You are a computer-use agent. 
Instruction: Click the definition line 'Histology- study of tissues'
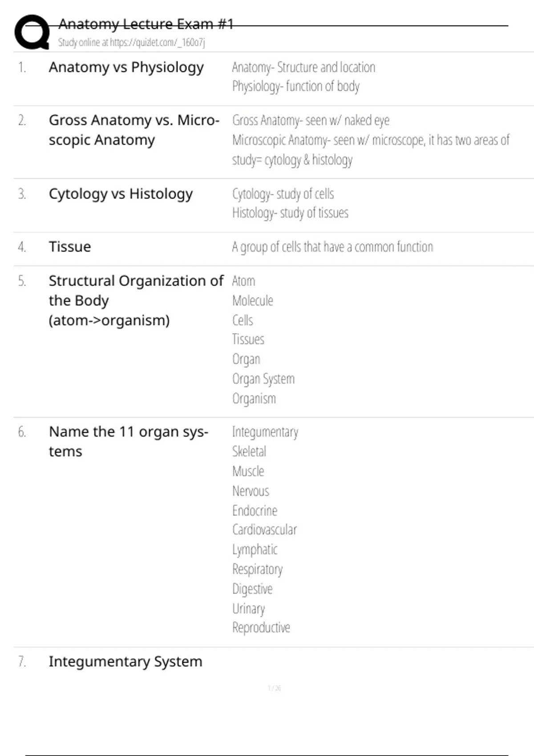pyautogui.click(x=290, y=213)
